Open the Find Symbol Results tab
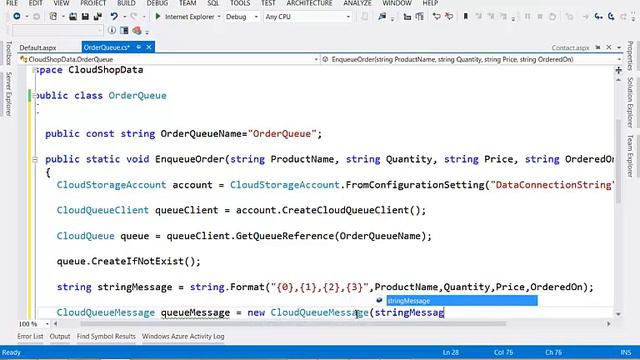 106,336
